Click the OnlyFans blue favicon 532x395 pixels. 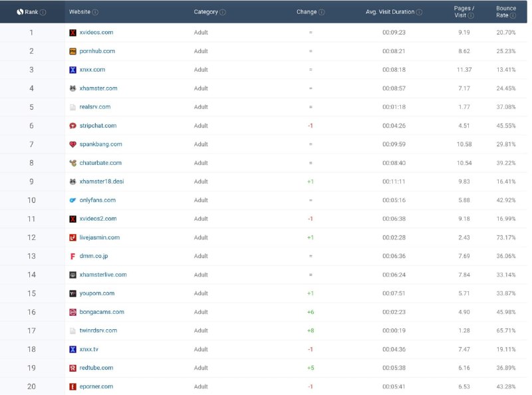click(72, 199)
